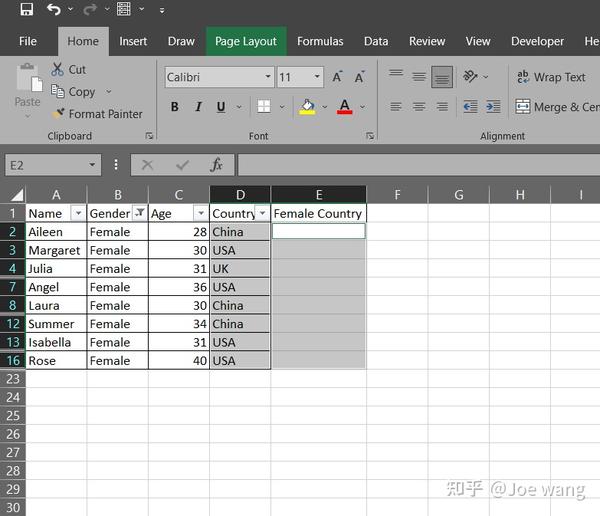Increase font size with the larger A icon
Image resolution: width=600 pixels, height=516 pixels.
click(x=337, y=77)
